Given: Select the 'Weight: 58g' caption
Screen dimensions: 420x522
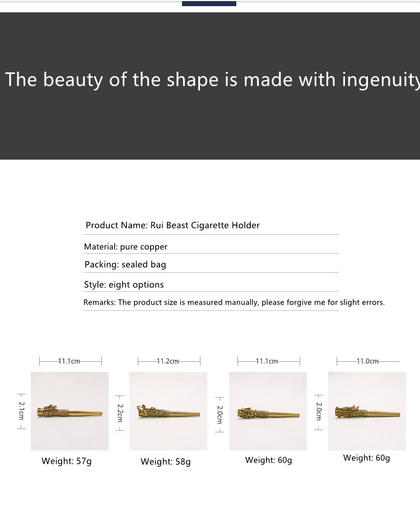Looking at the screenshot, I should (x=165, y=462).
